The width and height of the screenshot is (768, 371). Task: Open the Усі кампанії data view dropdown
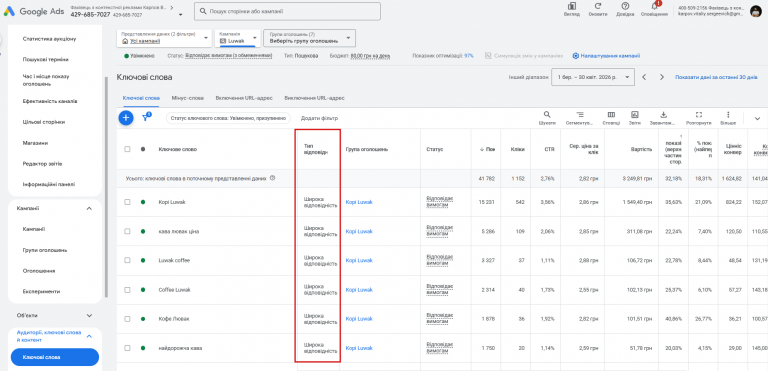pos(164,38)
